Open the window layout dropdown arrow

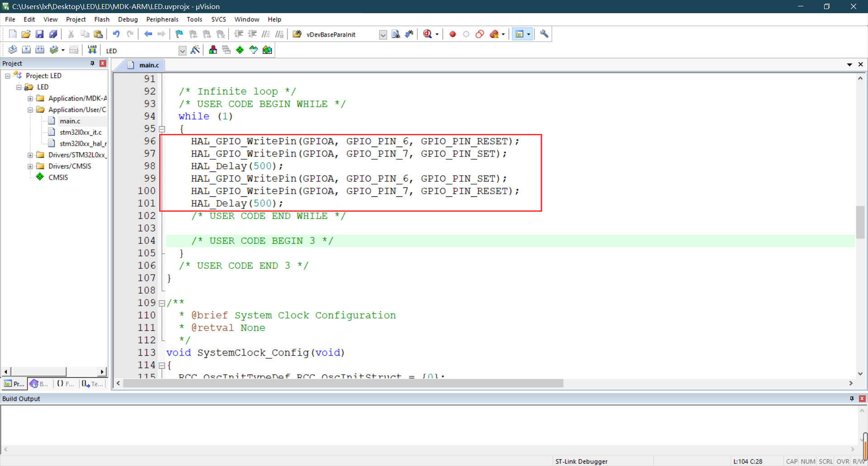528,34
